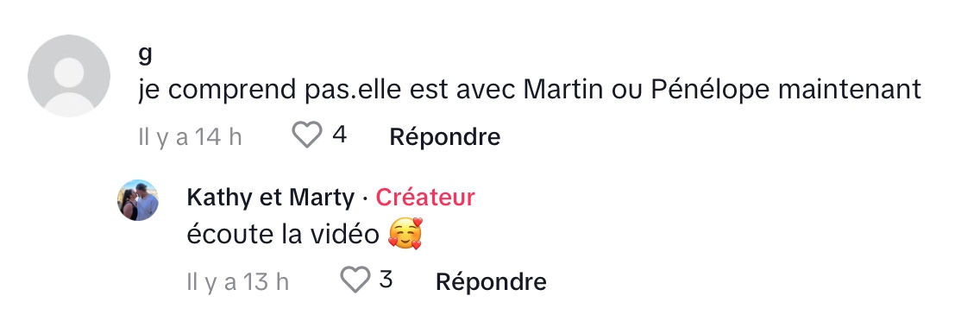
Task: Click the pink Créateur badge
Action: coord(425,198)
